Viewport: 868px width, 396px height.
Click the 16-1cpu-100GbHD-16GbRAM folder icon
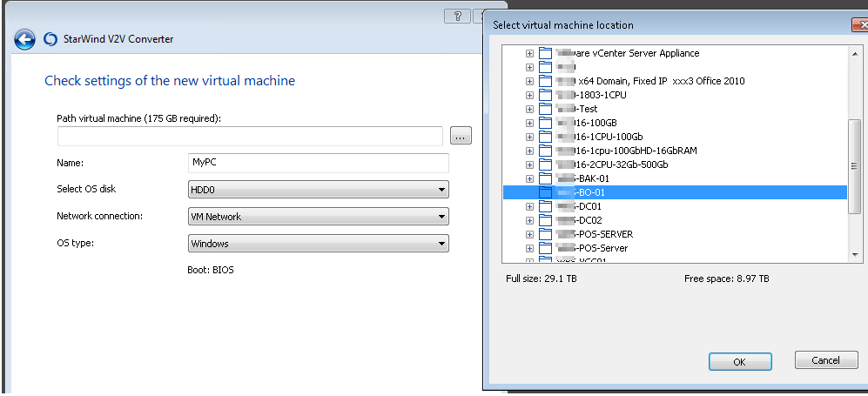tap(546, 150)
